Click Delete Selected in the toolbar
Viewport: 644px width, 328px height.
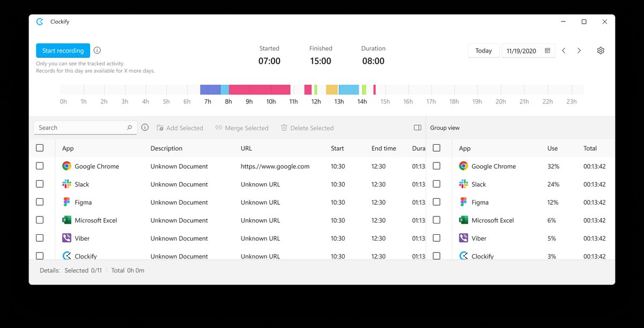click(307, 128)
